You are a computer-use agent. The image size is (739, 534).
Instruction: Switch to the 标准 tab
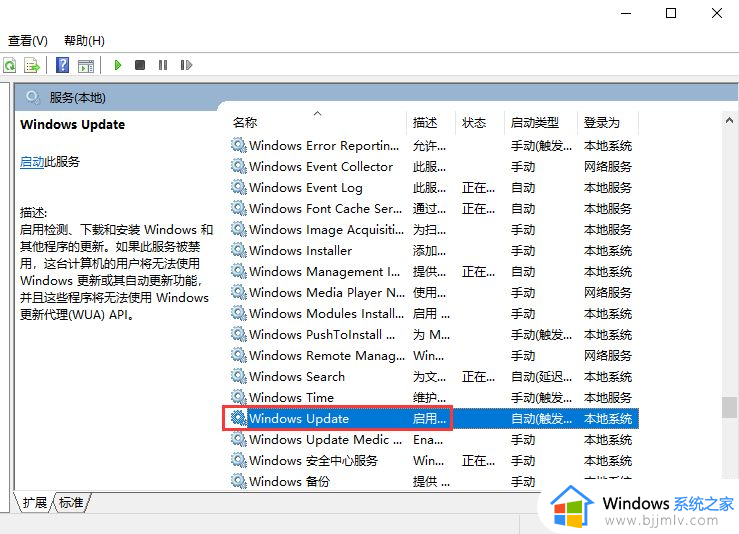click(71, 502)
